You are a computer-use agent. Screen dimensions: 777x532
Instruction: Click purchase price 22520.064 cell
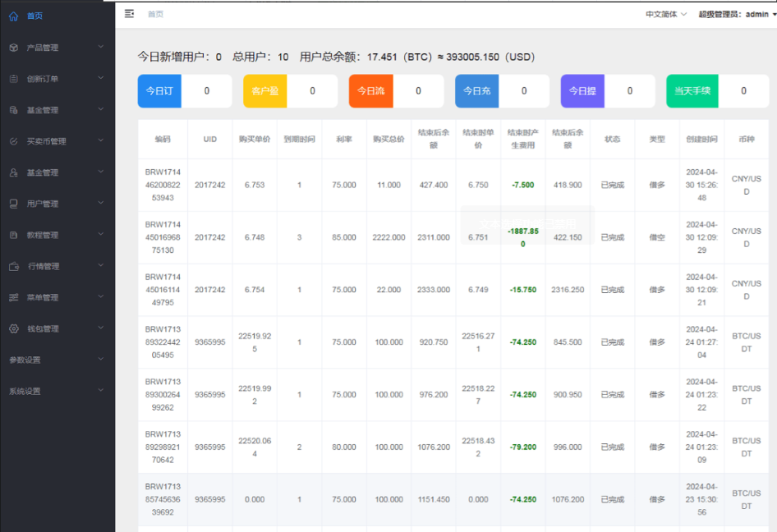click(x=255, y=447)
